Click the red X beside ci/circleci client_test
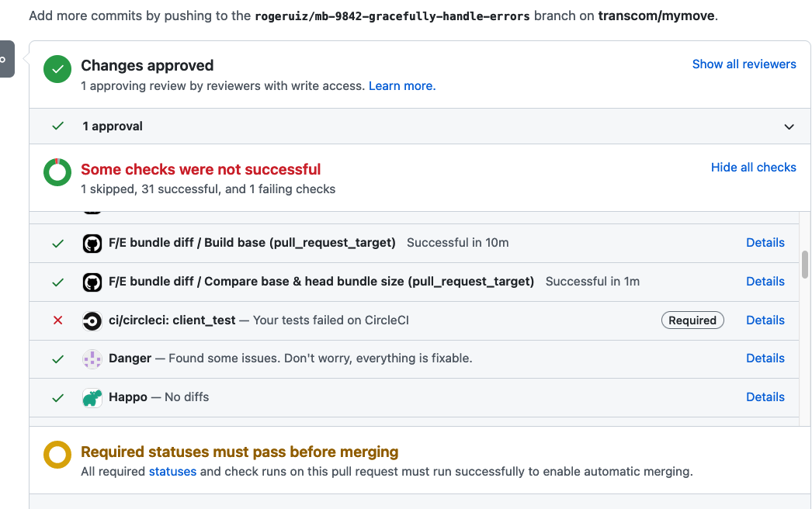 pos(57,320)
